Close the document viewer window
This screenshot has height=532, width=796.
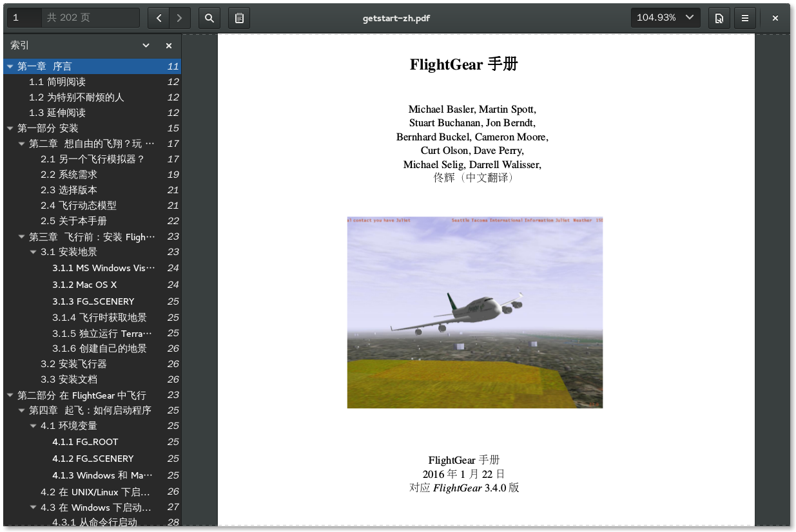775,18
